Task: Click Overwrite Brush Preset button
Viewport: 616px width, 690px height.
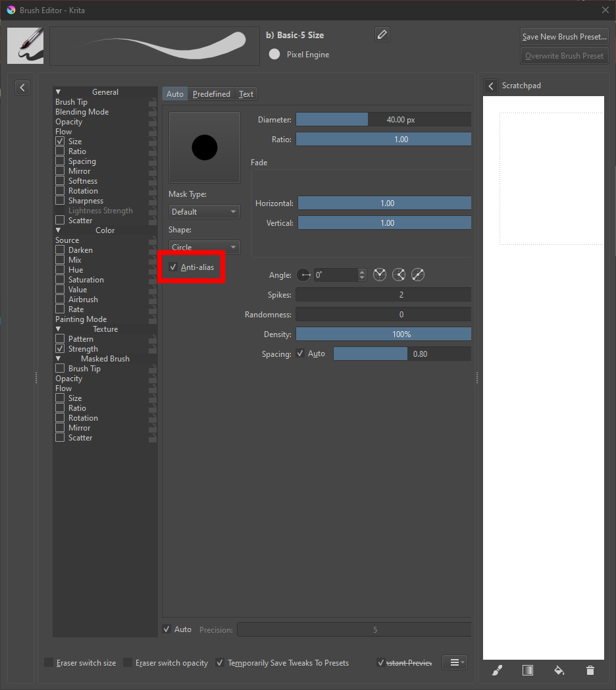Action: coord(564,55)
